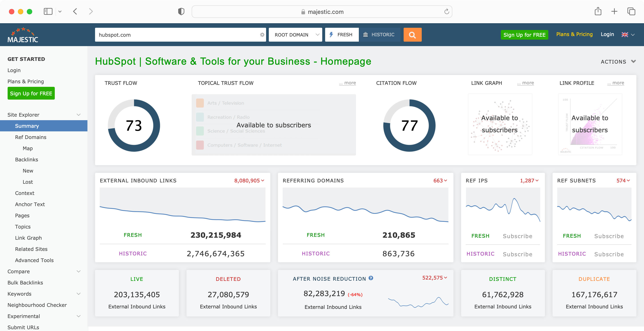Open Link Graph in sidebar

point(28,238)
